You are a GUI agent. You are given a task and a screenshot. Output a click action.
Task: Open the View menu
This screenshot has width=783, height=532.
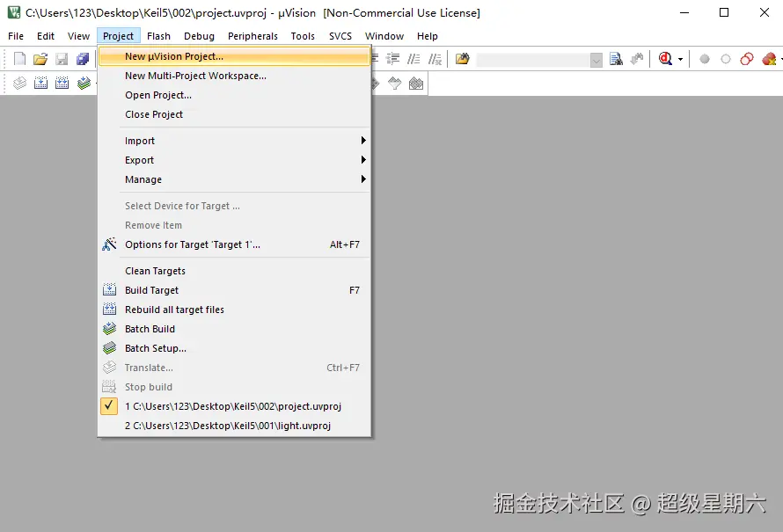pos(78,36)
